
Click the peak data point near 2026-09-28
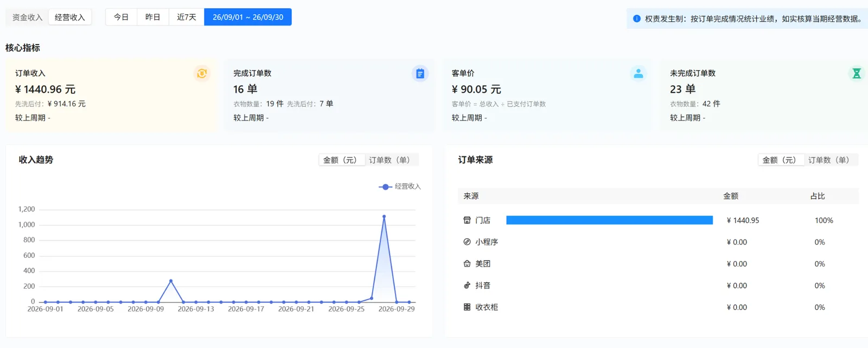[384, 217]
